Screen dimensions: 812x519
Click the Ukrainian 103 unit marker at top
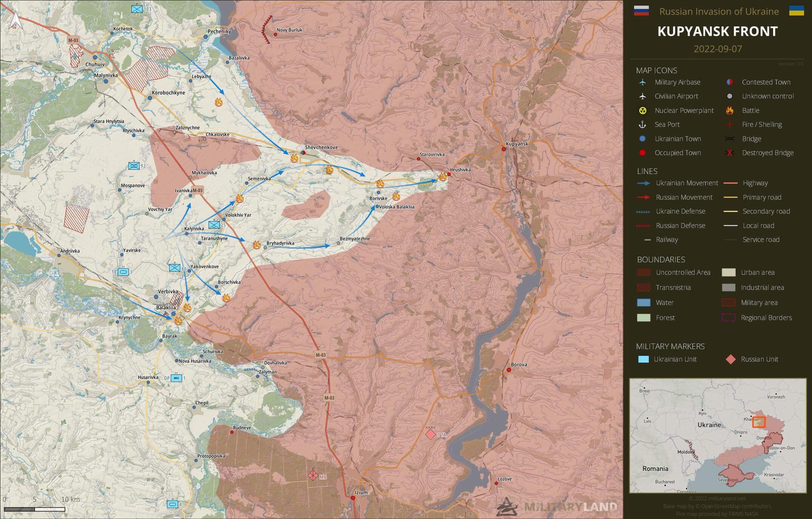point(138,8)
